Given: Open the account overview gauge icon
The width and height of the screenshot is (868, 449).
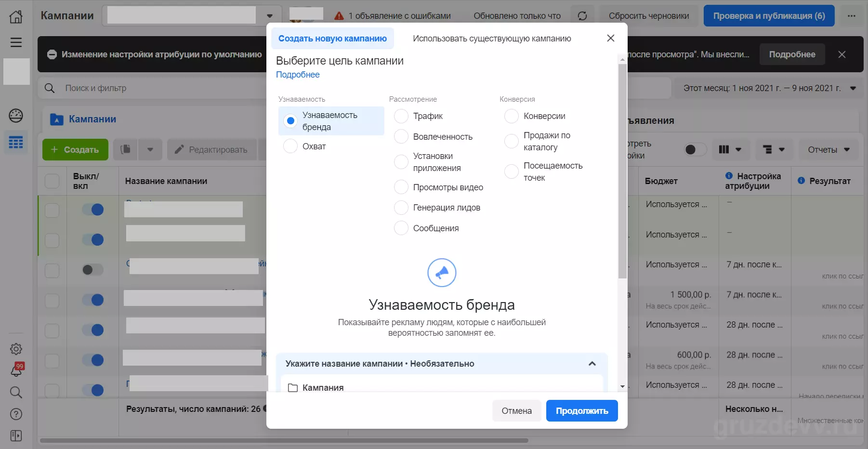Looking at the screenshot, I should pyautogui.click(x=16, y=116).
